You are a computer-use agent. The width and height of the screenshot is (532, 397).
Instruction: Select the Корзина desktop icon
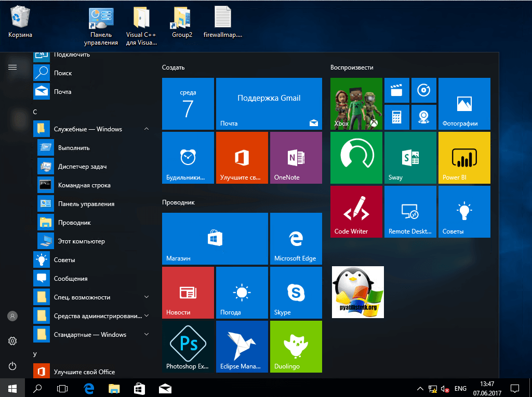pos(20,22)
